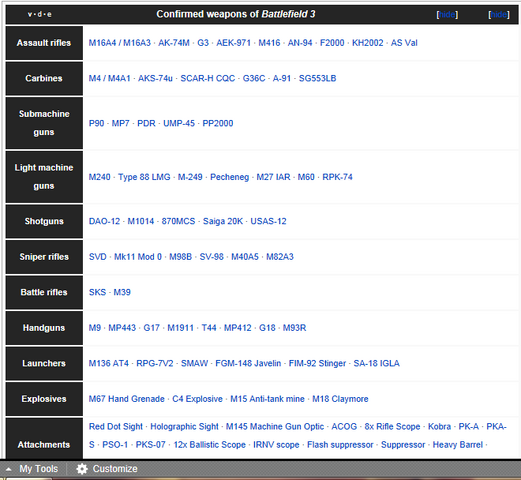Open the M4A1 carbine link
This screenshot has width=521, height=480.
click(x=119, y=78)
